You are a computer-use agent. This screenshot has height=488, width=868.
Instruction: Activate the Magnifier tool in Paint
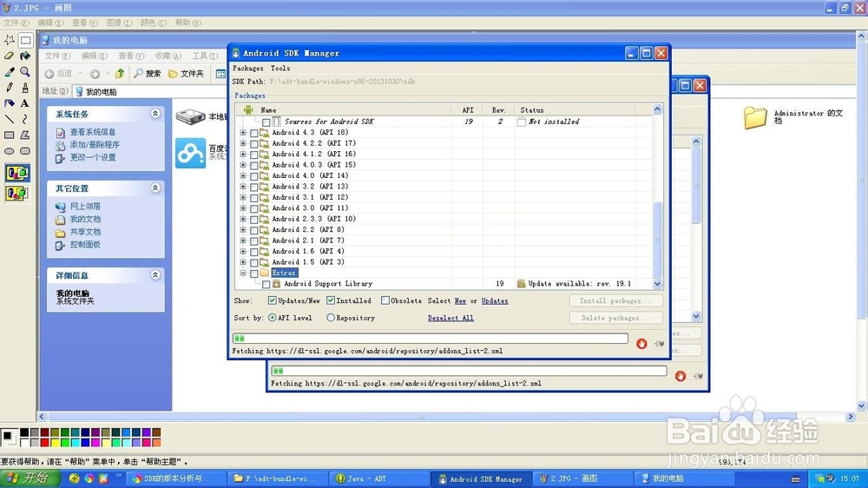pos(25,72)
